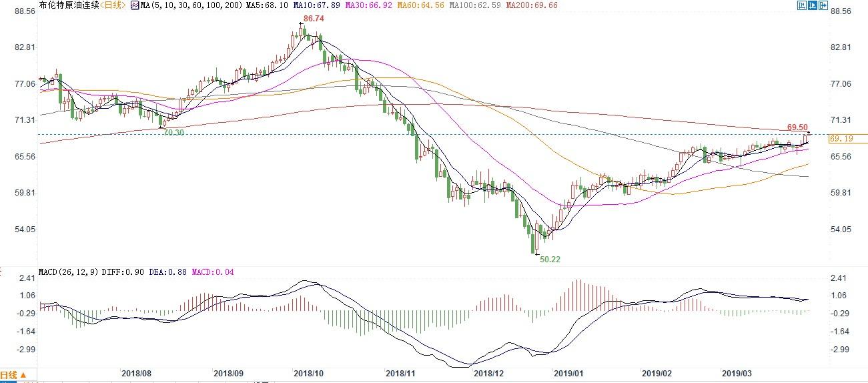Click the 50.22 low price marker
The height and width of the screenshot is (383, 868).
(x=549, y=259)
